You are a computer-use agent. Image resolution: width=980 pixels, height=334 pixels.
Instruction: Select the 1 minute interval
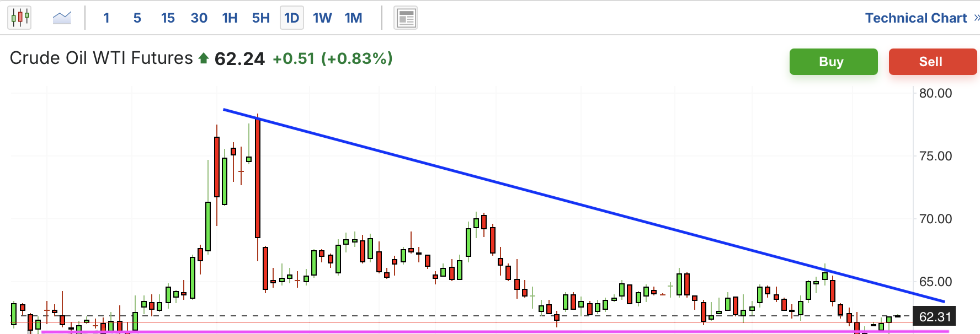pos(106,18)
